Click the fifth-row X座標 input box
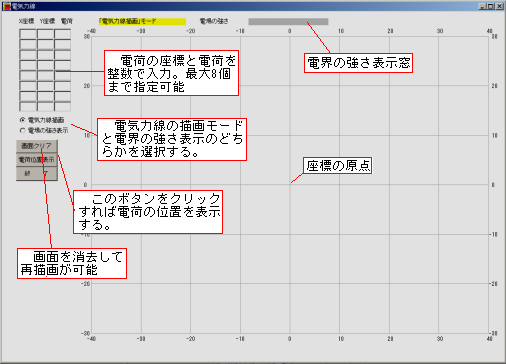Screen dimensions: 506x364 click(x=28, y=76)
